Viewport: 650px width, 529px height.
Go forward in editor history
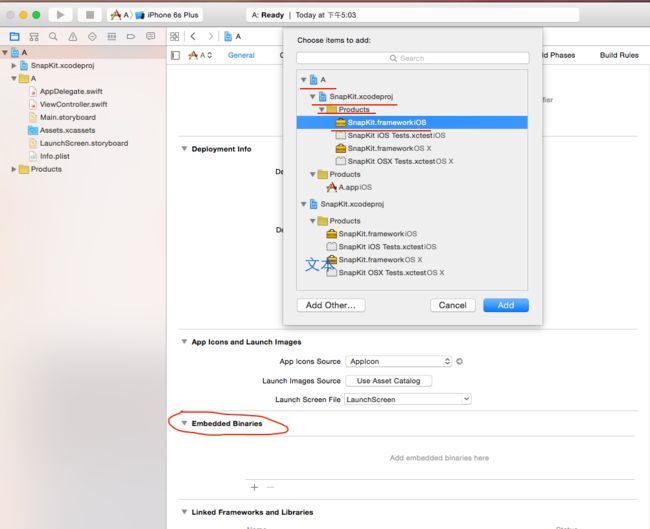click(x=211, y=36)
